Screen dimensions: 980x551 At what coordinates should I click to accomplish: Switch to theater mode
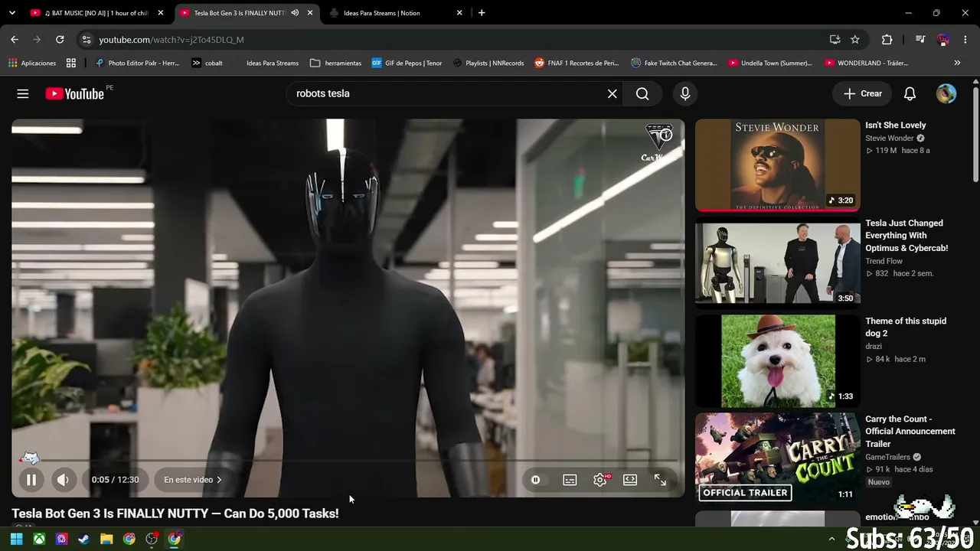630,480
